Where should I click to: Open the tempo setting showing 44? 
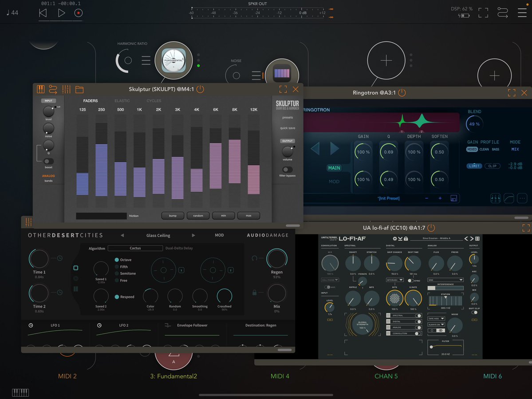click(x=12, y=13)
